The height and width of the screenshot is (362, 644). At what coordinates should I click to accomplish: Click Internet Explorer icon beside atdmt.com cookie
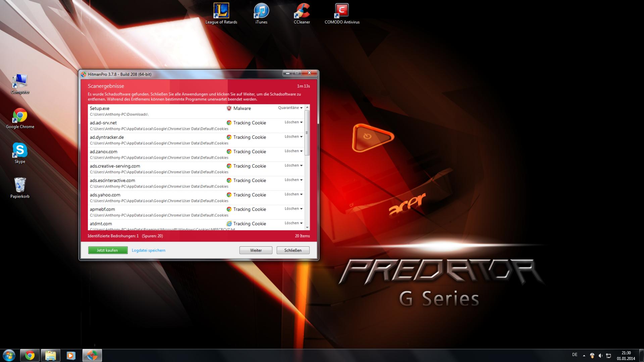coord(229,224)
